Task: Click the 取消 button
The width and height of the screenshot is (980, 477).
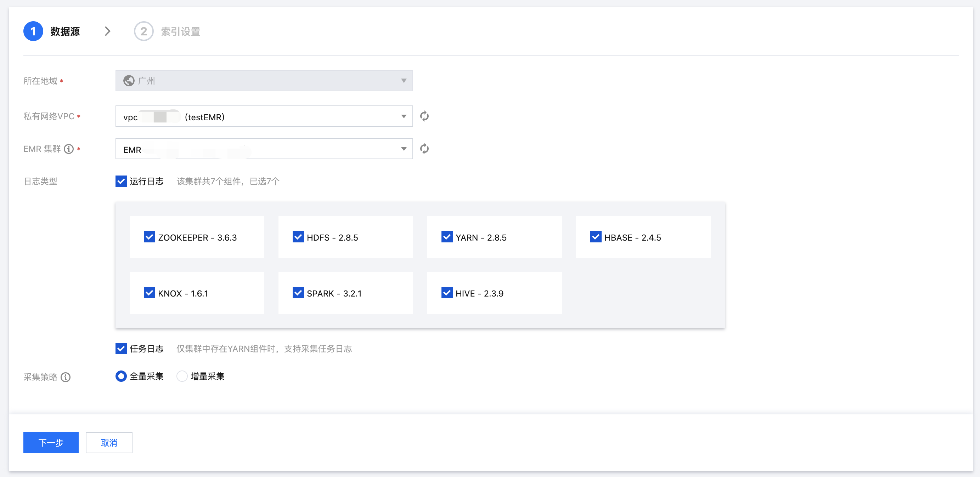Action: point(109,442)
